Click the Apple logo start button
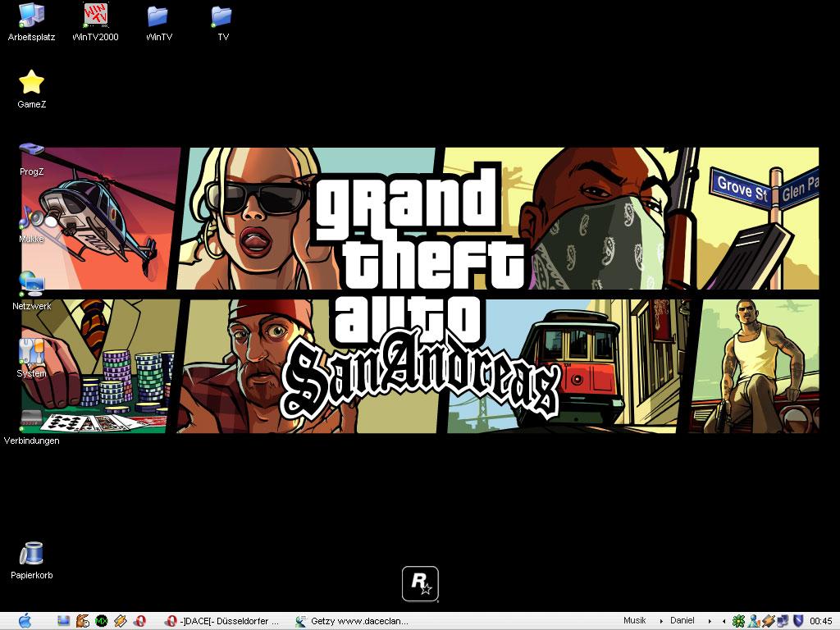This screenshot has width=840, height=630. (x=25, y=621)
